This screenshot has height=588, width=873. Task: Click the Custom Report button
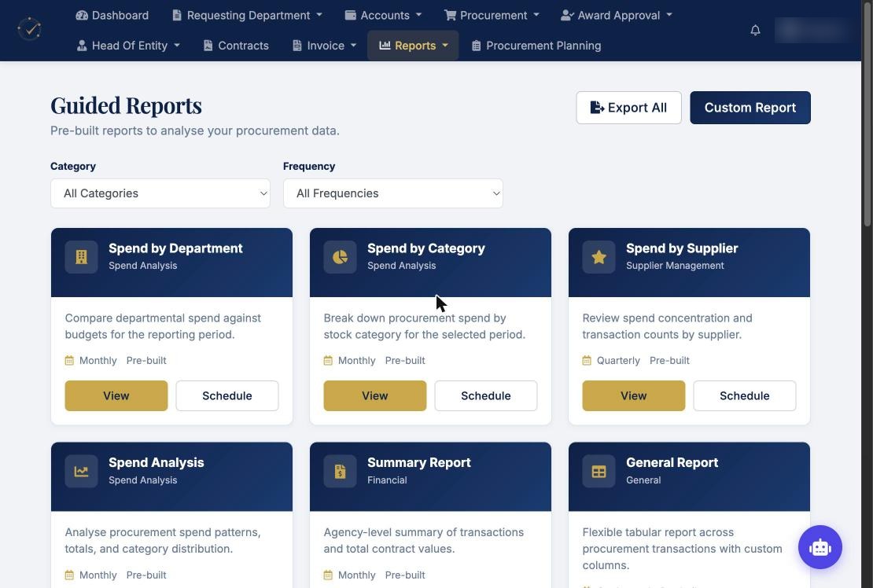click(750, 108)
